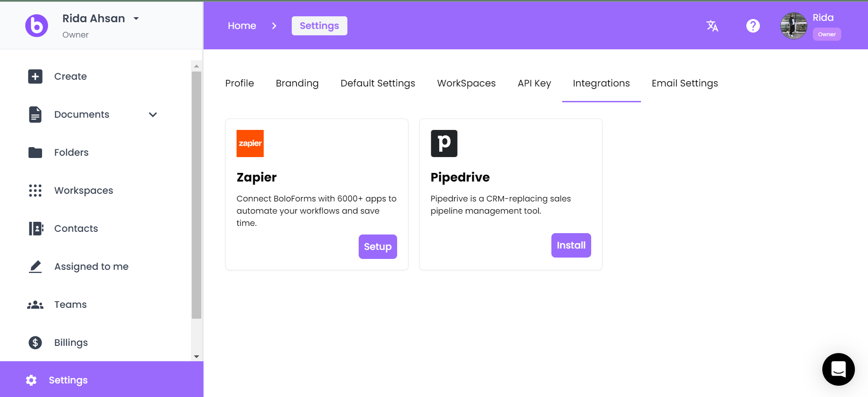Click the Documents file icon in sidebar
The image size is (868, 397).
click(x=35, y=115)
